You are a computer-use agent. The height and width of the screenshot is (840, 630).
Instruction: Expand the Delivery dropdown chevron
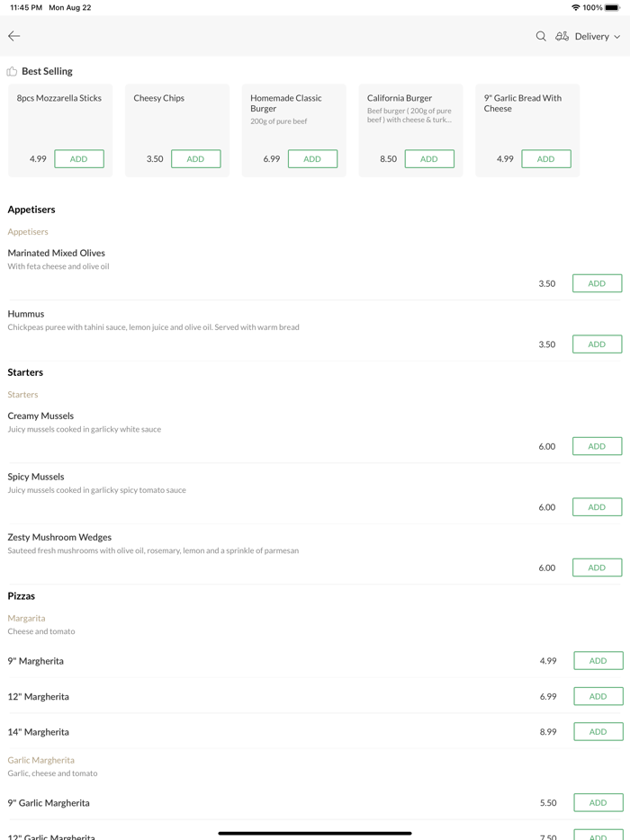tap(617, 37)
